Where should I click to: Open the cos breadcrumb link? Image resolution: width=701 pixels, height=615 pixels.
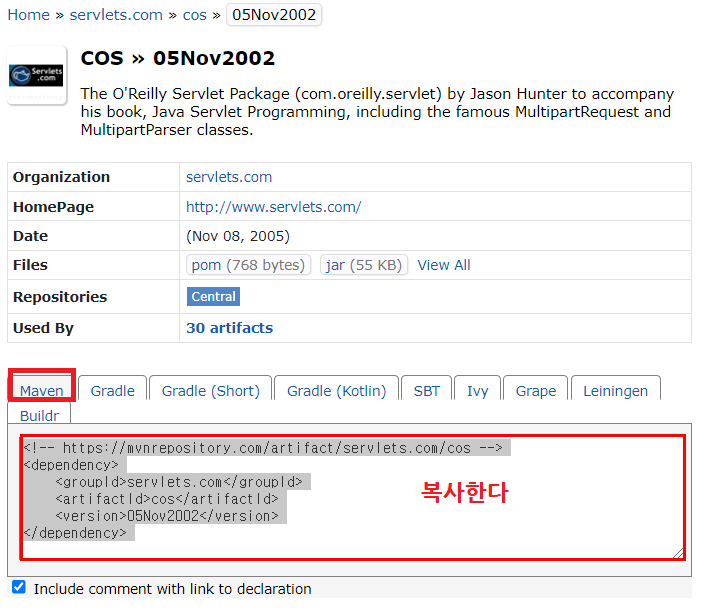pos(194,15)
